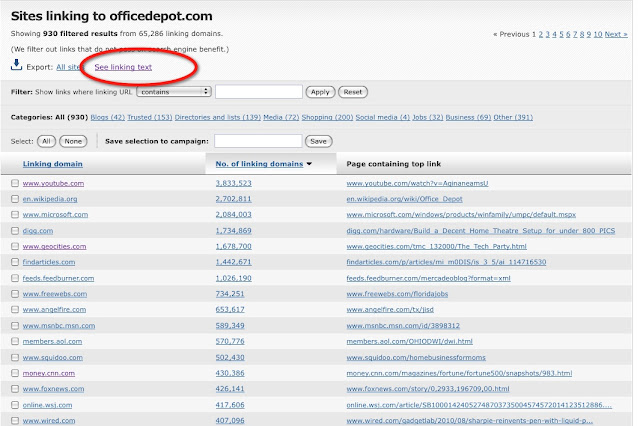The width and height of the screenshot is (640, 426).
Task: Sort by No. of linking domains header
Action: (x=259, y=164)
